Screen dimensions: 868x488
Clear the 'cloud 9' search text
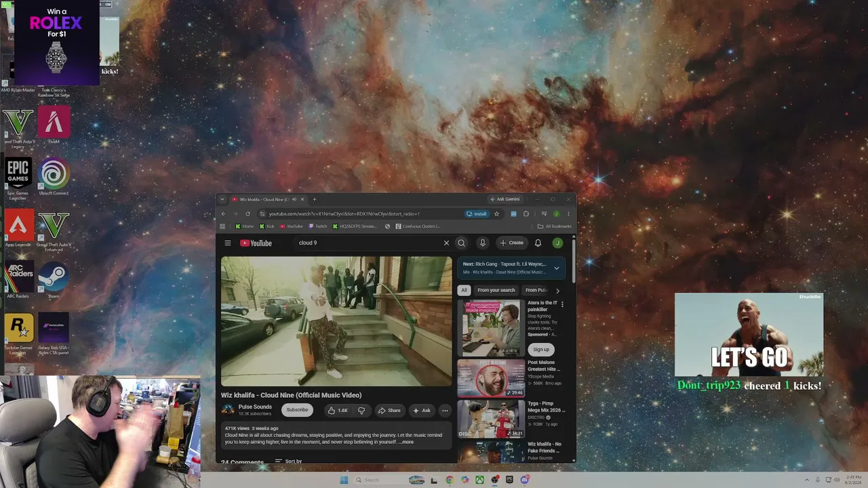pyautogui.click(x=446, y=243)
